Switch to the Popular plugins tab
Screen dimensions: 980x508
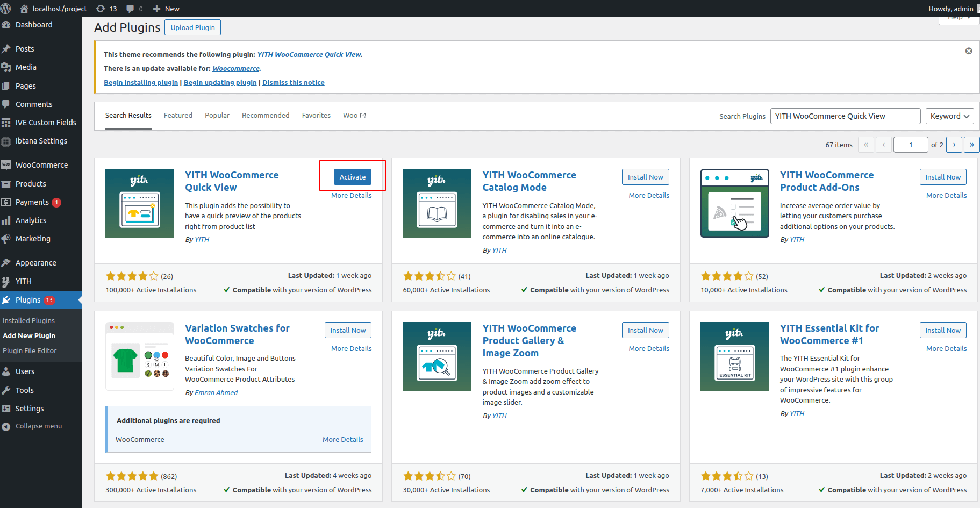217,116
